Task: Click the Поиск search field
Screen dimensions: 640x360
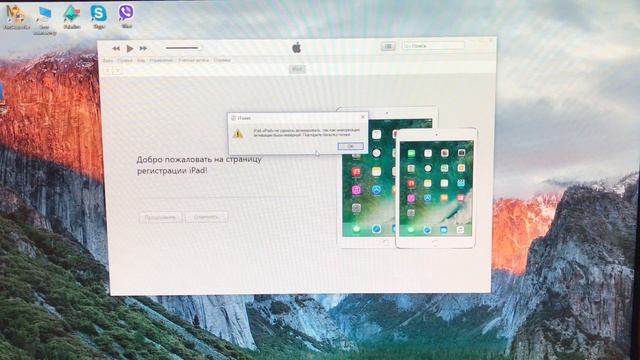Action: tap(433, 46)
